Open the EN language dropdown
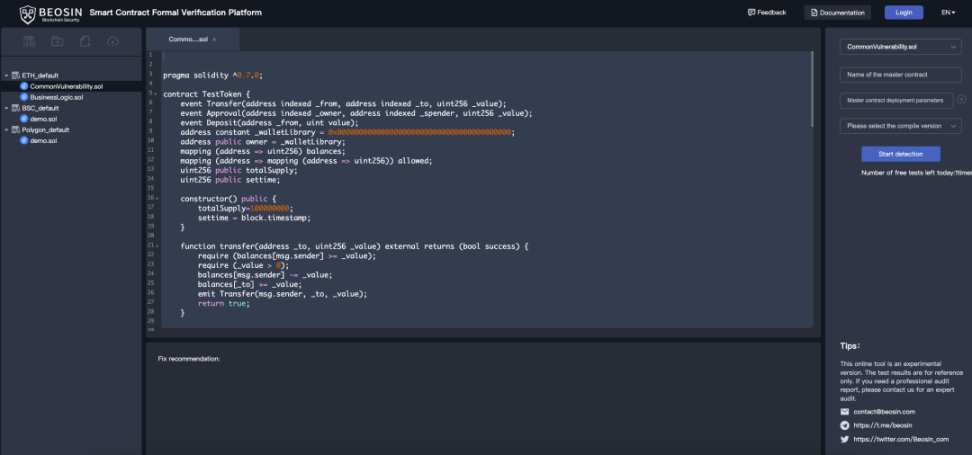Viewport: 972px width, 455px height. pyautogui.click(x=946, y=13)
